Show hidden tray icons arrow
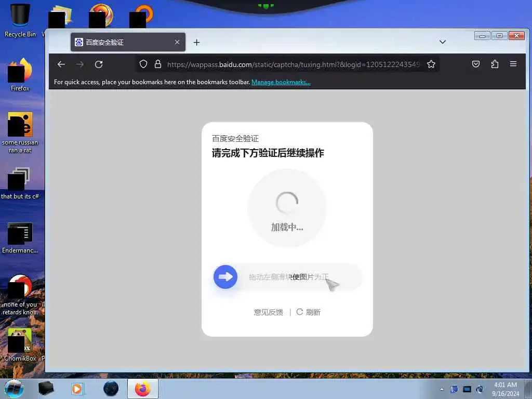This screenshot has width=532, height=399. click(442, 389)
